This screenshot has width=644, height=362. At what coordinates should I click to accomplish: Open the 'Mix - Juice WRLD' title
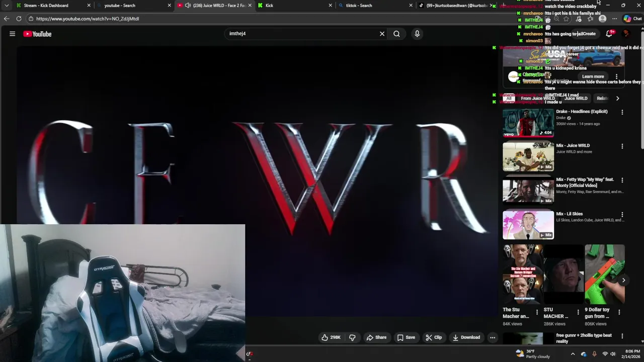pyautogui.click(x=573, y=145)
